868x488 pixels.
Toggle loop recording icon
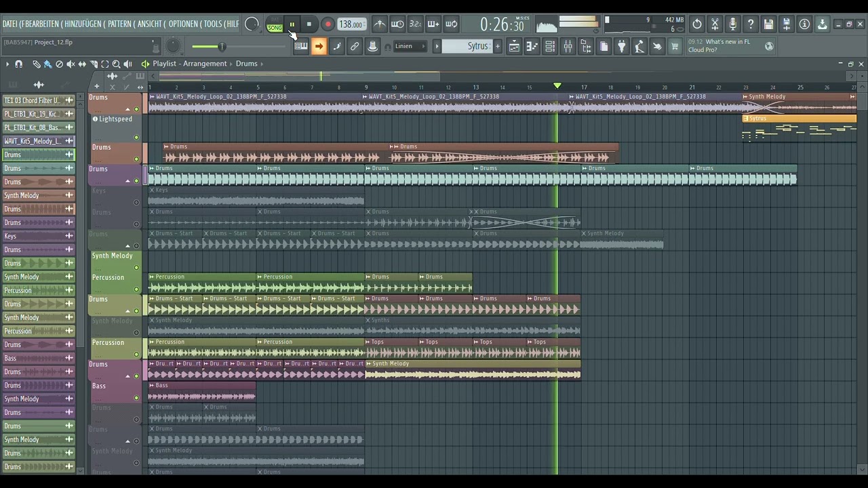pyautogui.click(x=451, y=24)
